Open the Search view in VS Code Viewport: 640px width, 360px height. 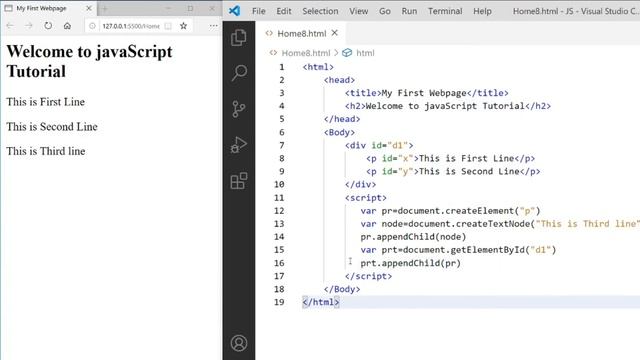coord(239,73)
